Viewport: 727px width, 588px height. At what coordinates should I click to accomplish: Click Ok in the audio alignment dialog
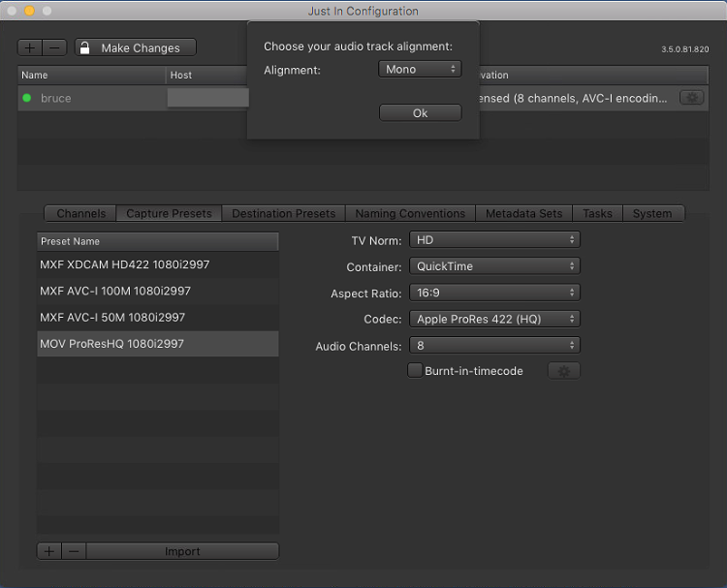420,113
